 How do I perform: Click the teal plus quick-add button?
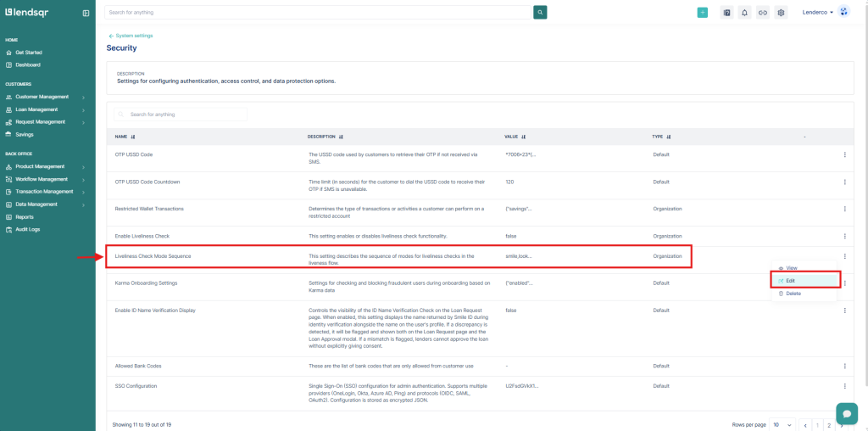click(702, 13)
